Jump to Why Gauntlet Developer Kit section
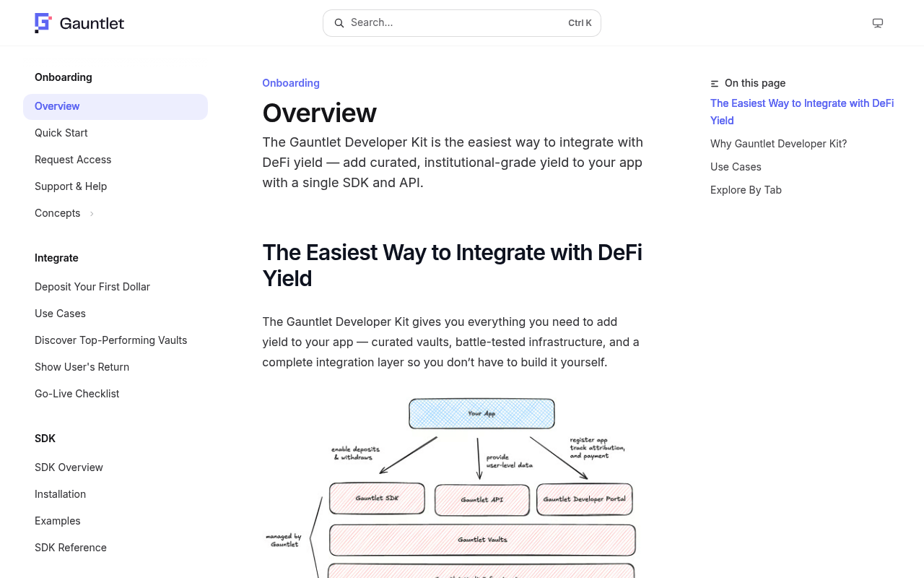Viewport: 924px width, 578px height. pos(778,144)
